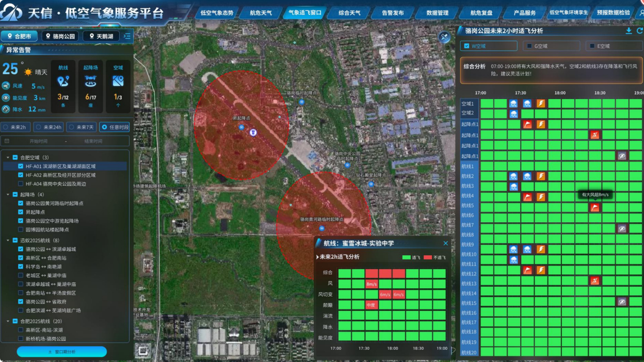Click the 航线 route icon in alert panel
Screen dimensions: 644x362
(x=63, y=81)
